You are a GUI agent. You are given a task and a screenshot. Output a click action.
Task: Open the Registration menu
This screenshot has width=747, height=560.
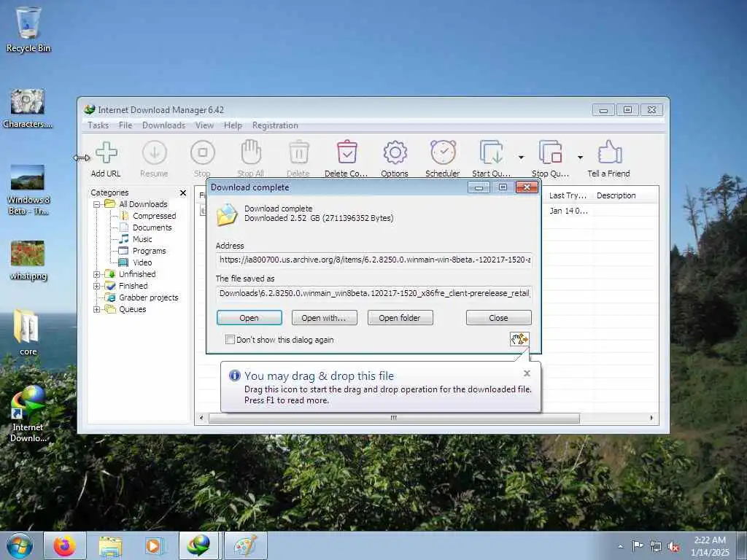275,125
